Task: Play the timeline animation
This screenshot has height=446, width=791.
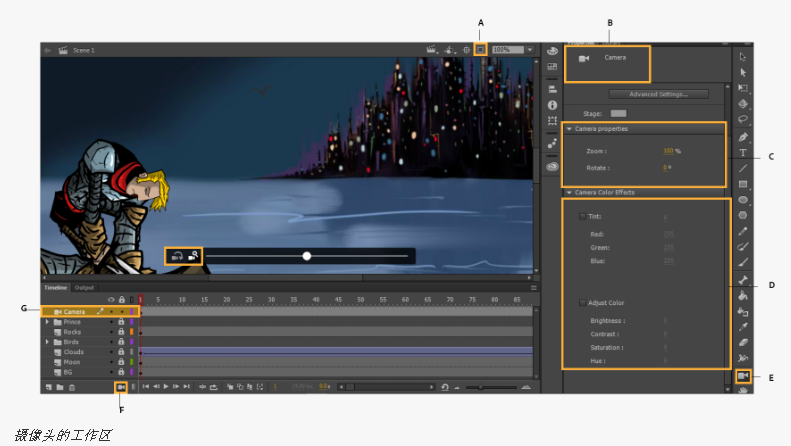Action: pyautogui.click(x=165, y=387)
